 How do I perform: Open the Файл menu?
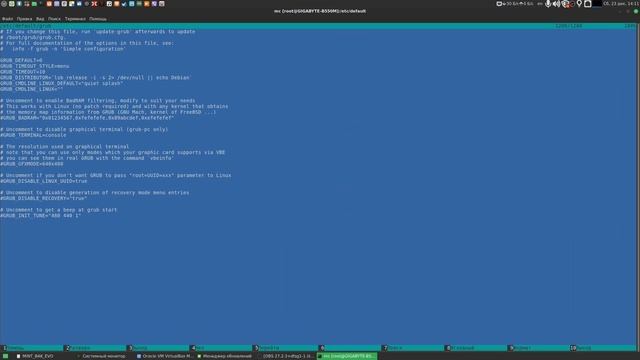pyautogui.click(x=7, y=19)
